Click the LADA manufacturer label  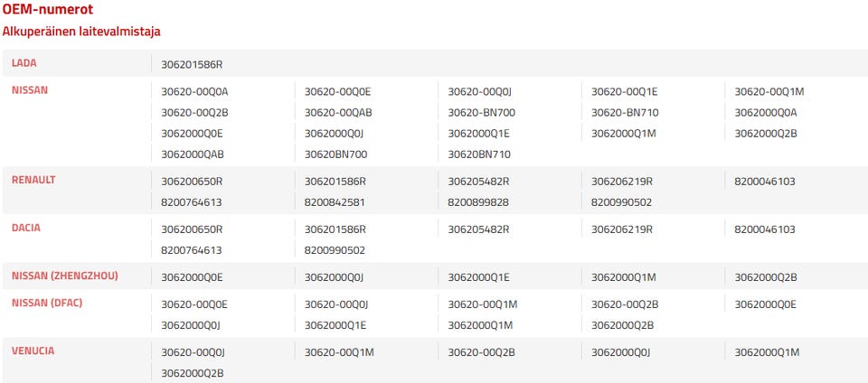[24, 63]
